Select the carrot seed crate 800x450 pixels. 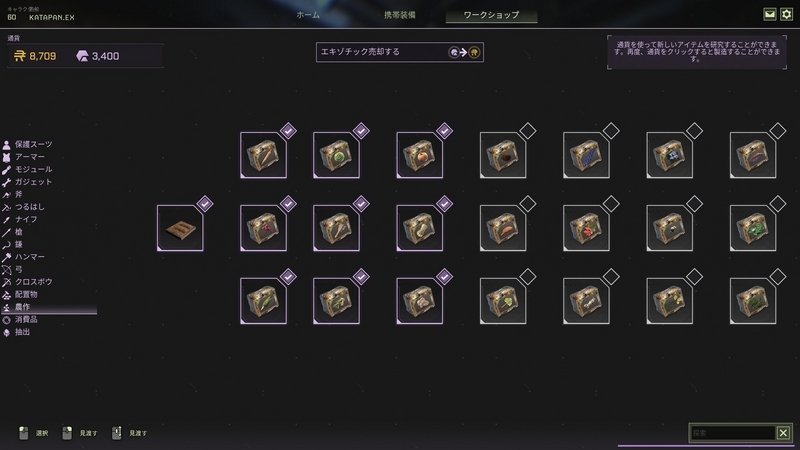(x=263, y=155)
